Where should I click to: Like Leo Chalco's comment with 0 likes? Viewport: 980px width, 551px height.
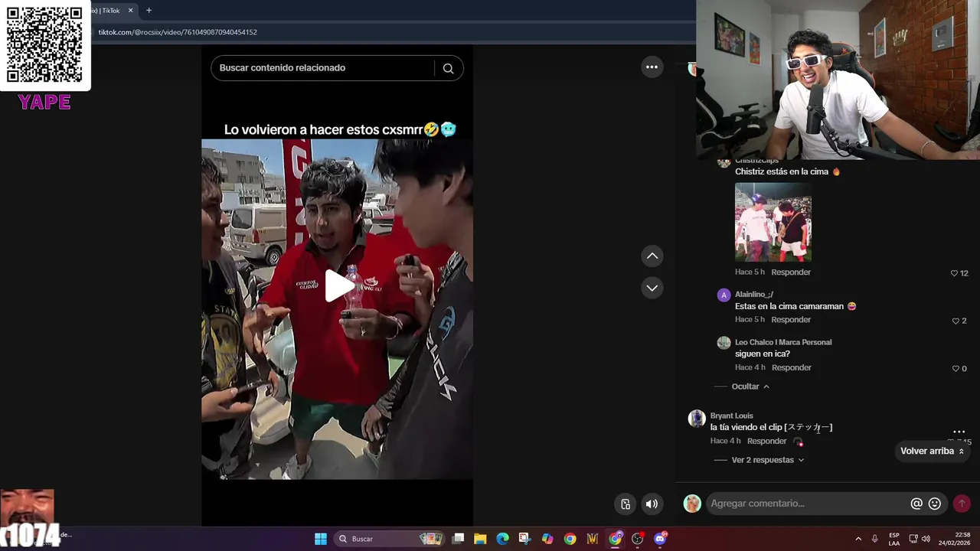click(955, 368)
